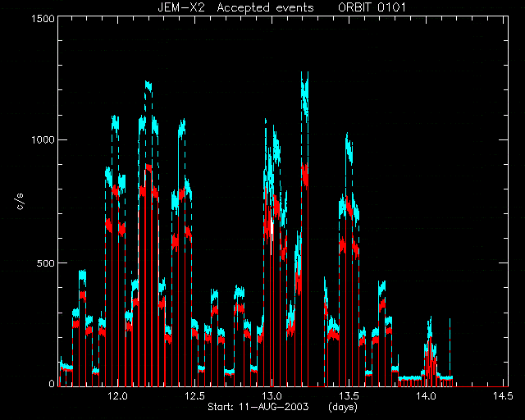525x420 pixels.
Task: Click the 12.0 x-axis tick label
Action: click(x=118, y=396)
